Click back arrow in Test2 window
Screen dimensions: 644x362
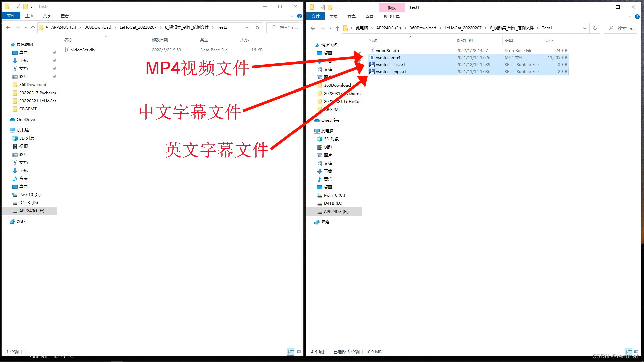[x=8, y=27]
